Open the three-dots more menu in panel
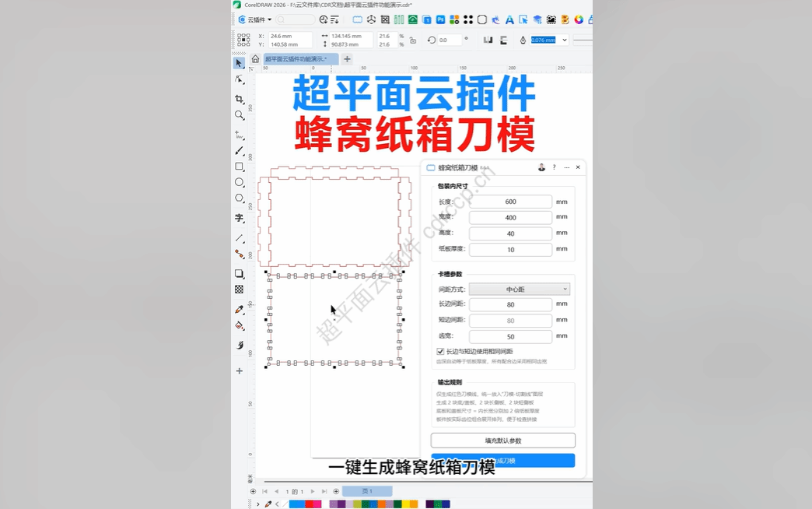 566,167
